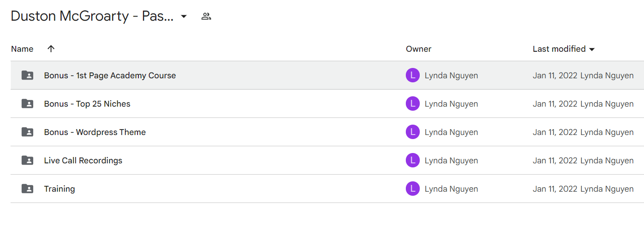Reverse sort direction using the up arrow
644x252 pixels.
[51, 49]
